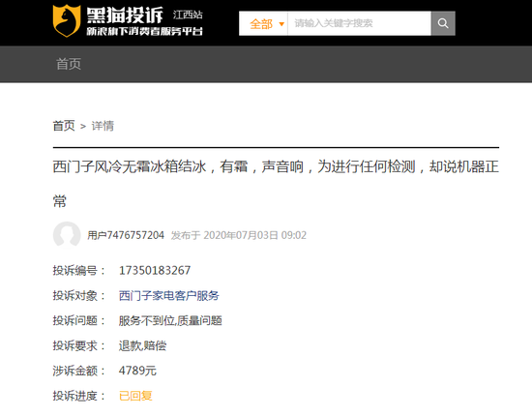
Task: Click the amount 4789元
Action: (x=137, y=371)
